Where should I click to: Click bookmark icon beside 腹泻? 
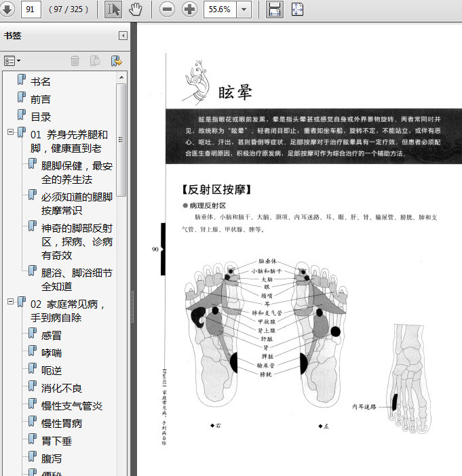pos(33,456)
